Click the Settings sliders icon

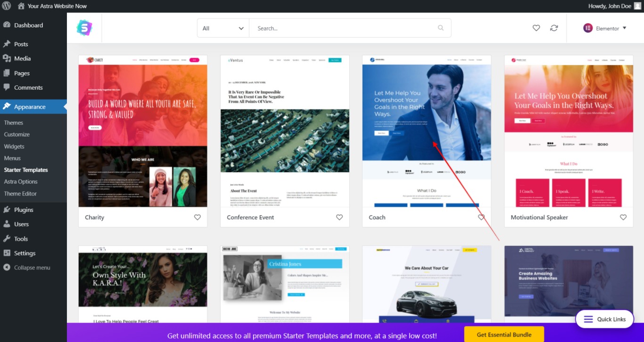click(x=7, y=253)
